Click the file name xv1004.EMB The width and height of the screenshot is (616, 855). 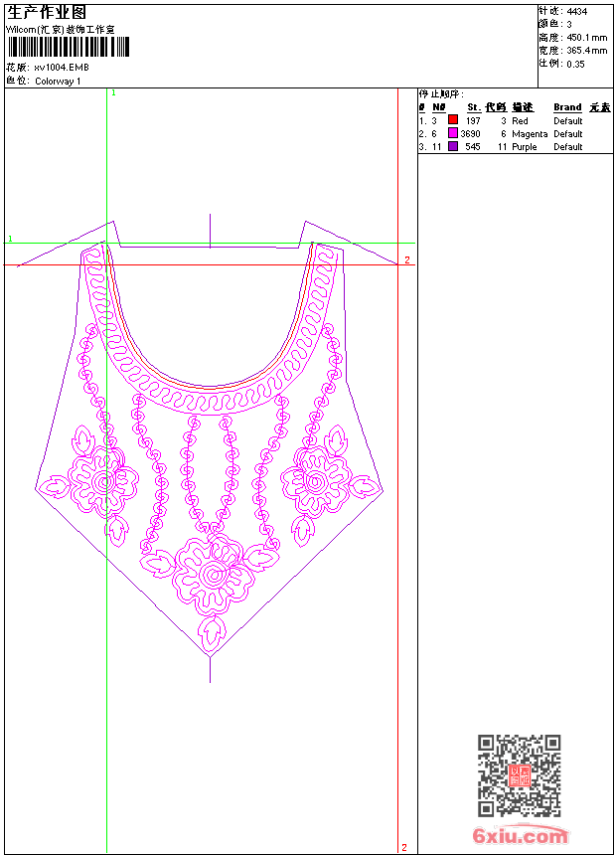pyautogui.click(x=61, y=68)
